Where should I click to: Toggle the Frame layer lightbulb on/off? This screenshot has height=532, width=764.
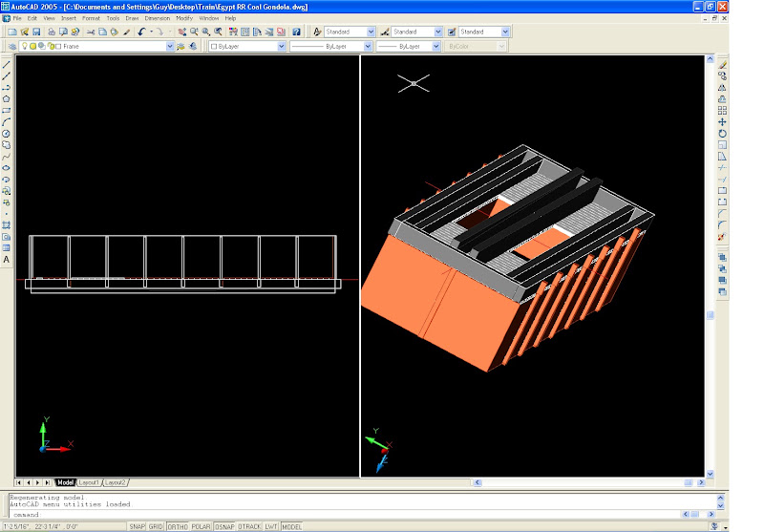(25, 46)
